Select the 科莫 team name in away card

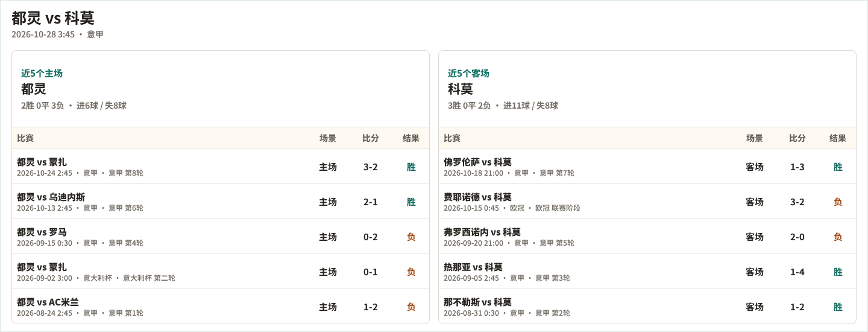(x=461, y=89)
